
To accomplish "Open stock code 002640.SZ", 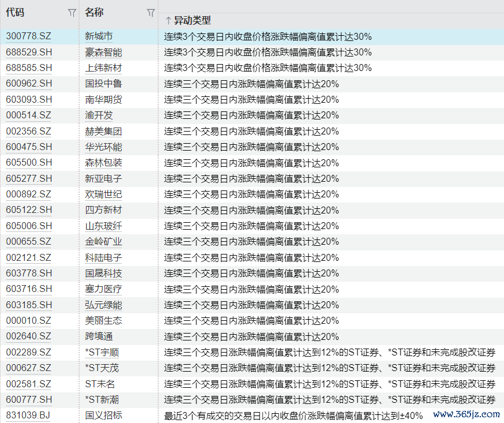I will [x=29, y=336].
